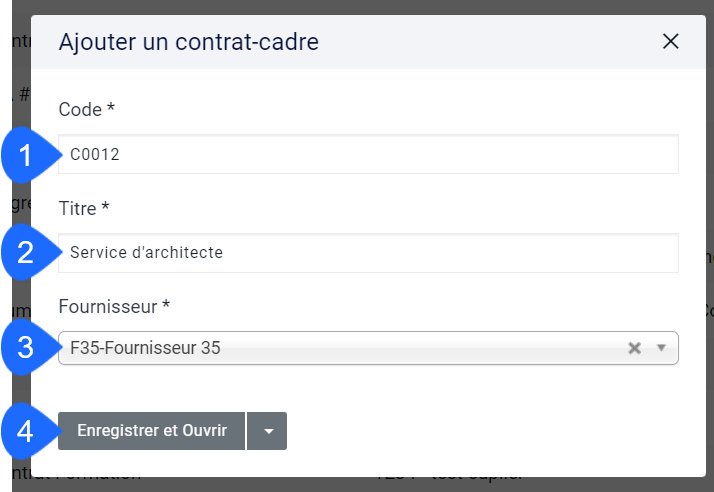Clear the selected F35-Fournisseur 35 value
This screenshot has width=714, height=492.
pyautogui.click(x=634, y=348)
